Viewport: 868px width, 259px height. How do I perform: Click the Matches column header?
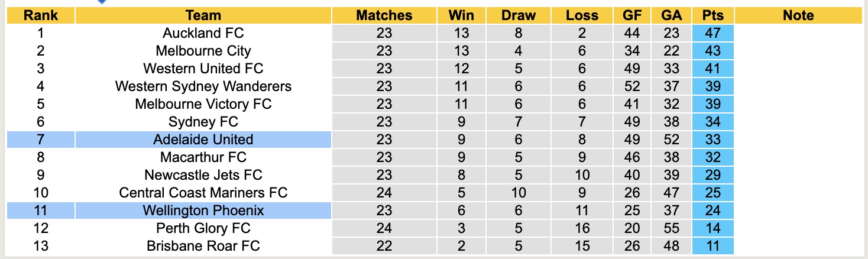pyautogui.click(x=384, y=16)
